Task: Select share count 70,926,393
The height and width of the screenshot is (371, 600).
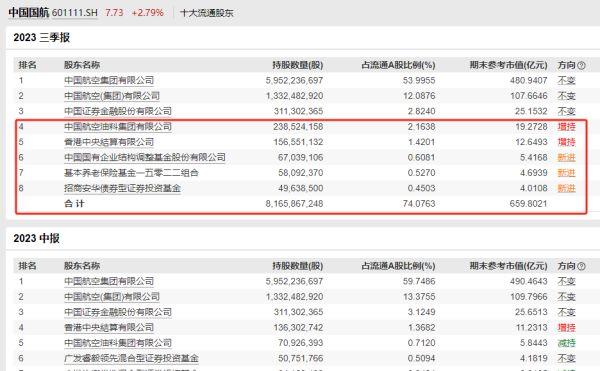Action: pyautogui.click(x=300, y=343)
